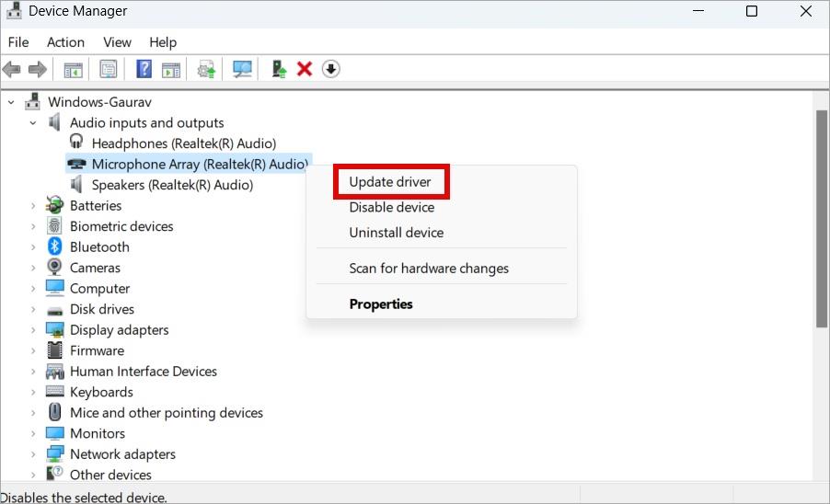Select the Display adapters label
The image size is (830, 504).
click(x=119, y=329)
